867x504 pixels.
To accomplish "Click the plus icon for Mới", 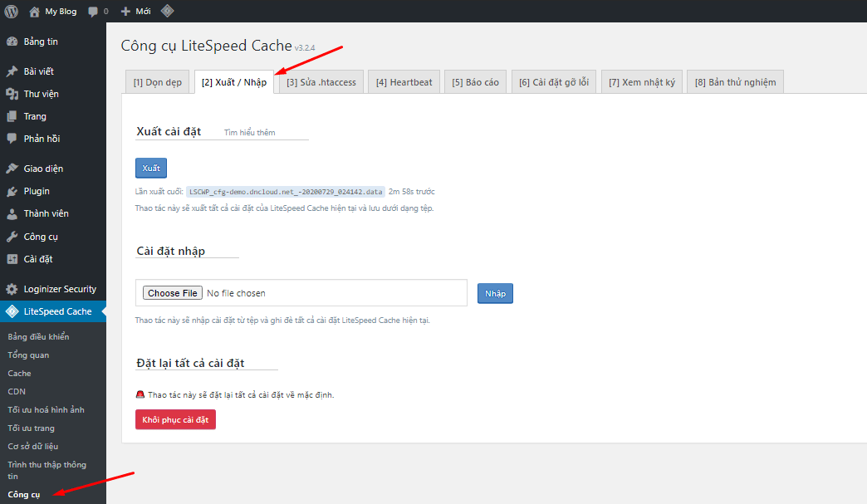I will 125,12.
